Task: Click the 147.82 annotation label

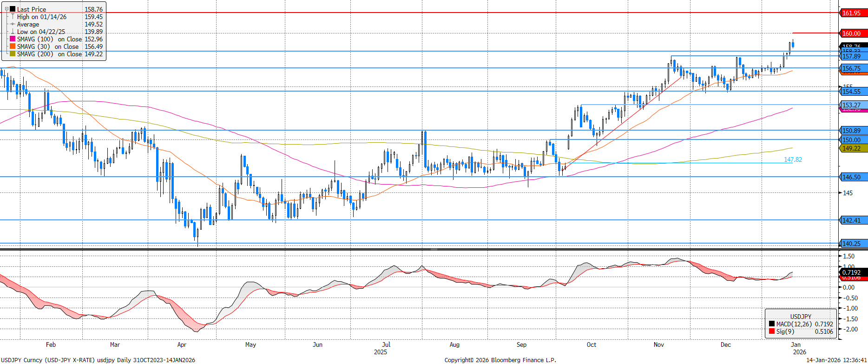Action: [793, 159]
